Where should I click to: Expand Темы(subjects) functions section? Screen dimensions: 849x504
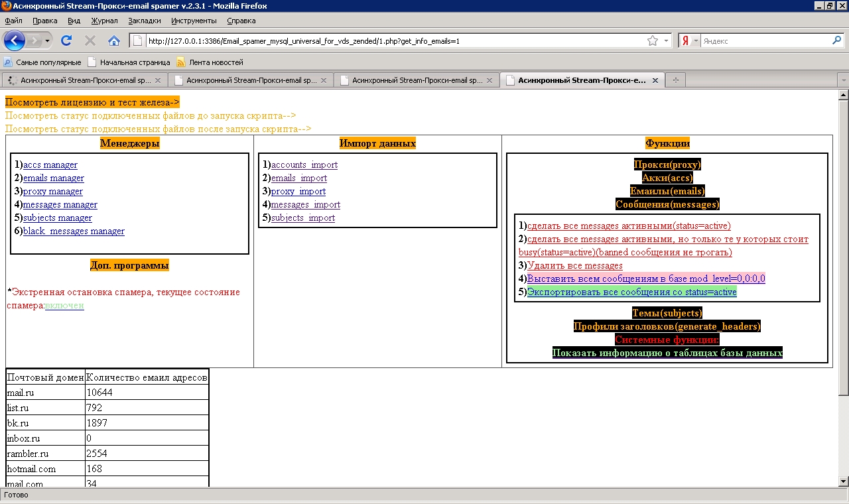pos(667,313)
